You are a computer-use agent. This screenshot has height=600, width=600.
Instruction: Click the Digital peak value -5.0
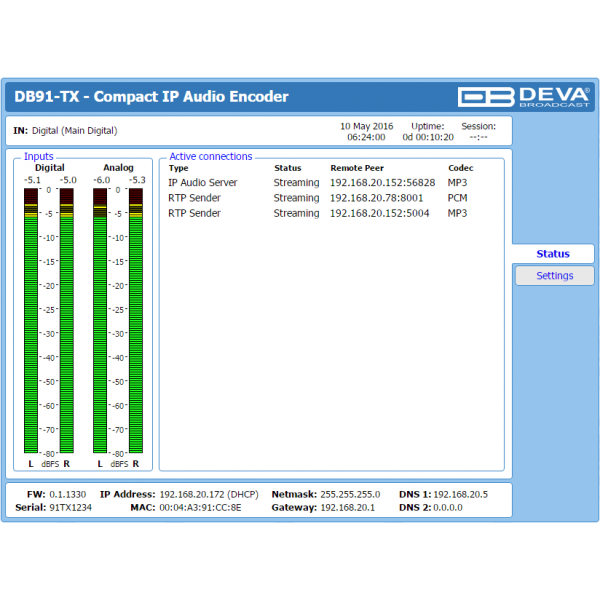68,180
